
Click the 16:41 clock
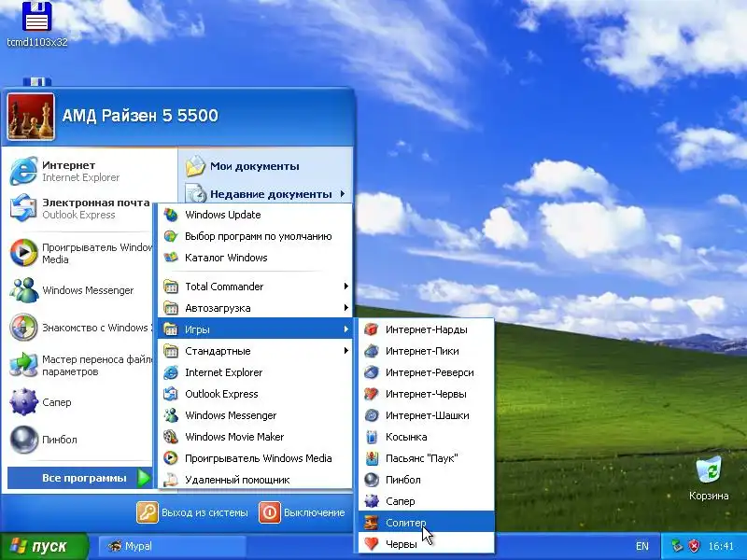[721, 546]
